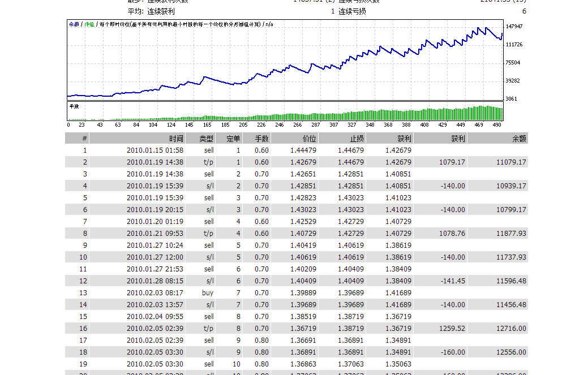This screenshot has height=375, width=588.
Task: Click the 手数 column header in the table
Action: click(x=261, y=139)
